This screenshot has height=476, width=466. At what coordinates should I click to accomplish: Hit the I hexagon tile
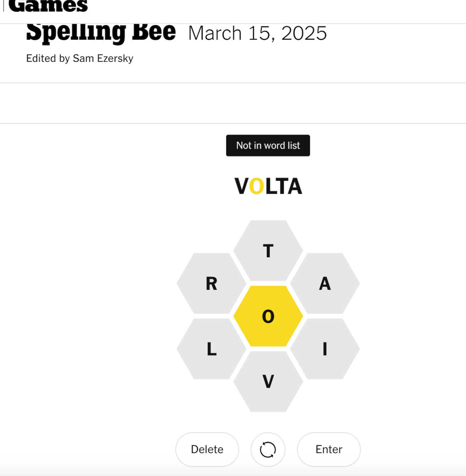coord(325,349)
